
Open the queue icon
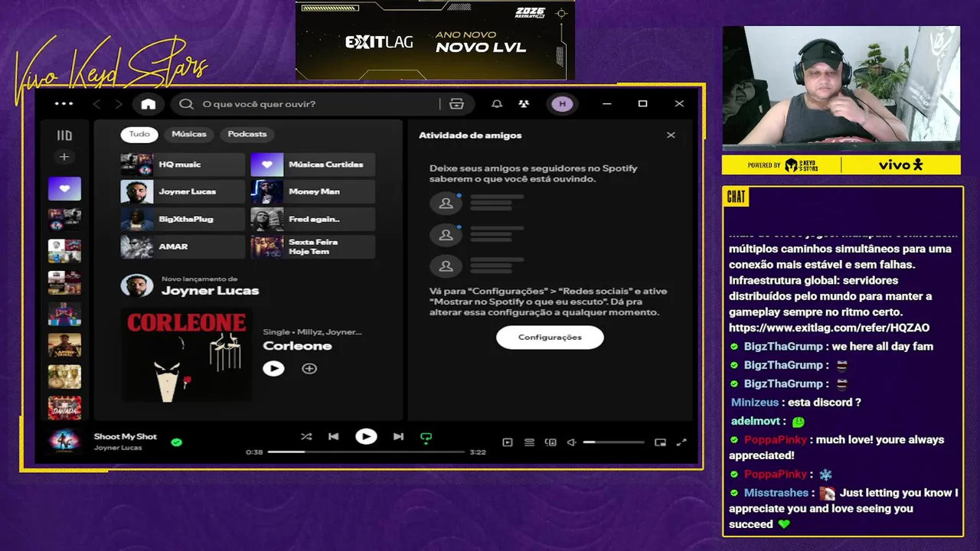coord(529,442)
